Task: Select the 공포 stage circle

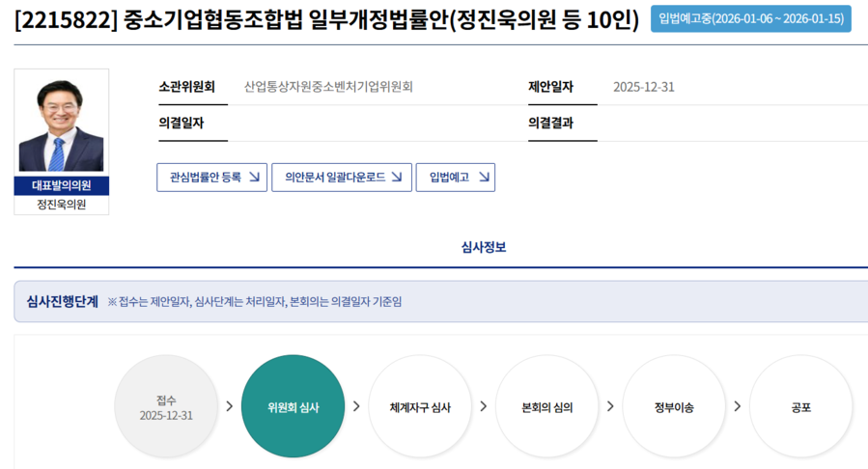Action: tap(800, 406)
